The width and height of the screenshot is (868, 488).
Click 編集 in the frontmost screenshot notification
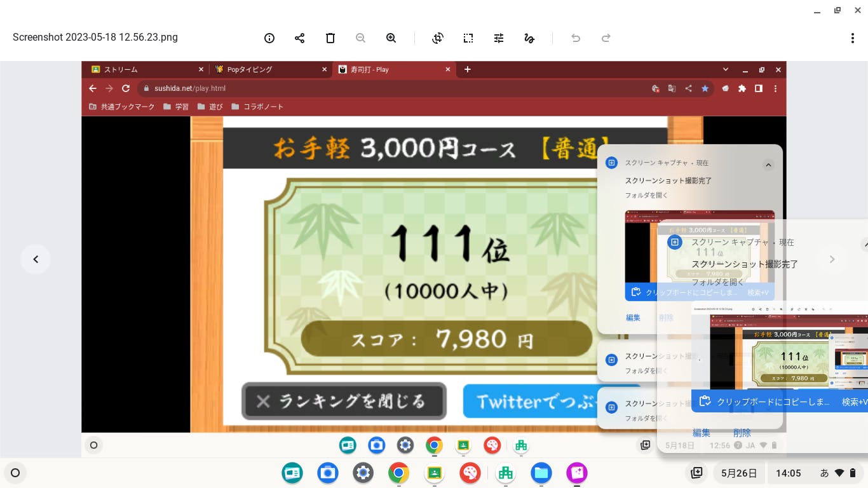pos(702,433)
